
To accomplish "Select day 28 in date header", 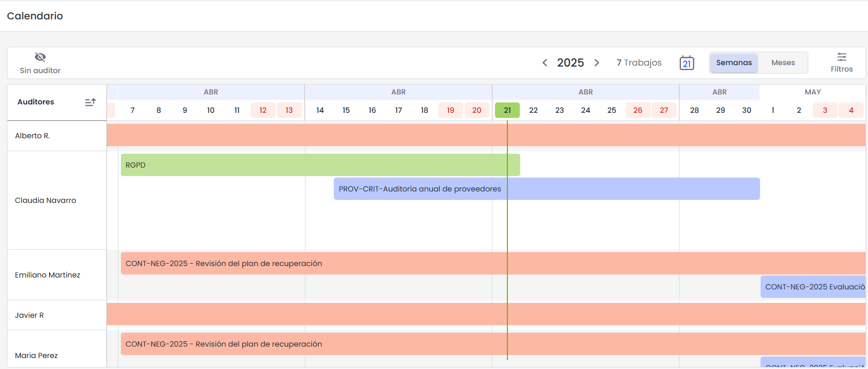I will [694, 110].
